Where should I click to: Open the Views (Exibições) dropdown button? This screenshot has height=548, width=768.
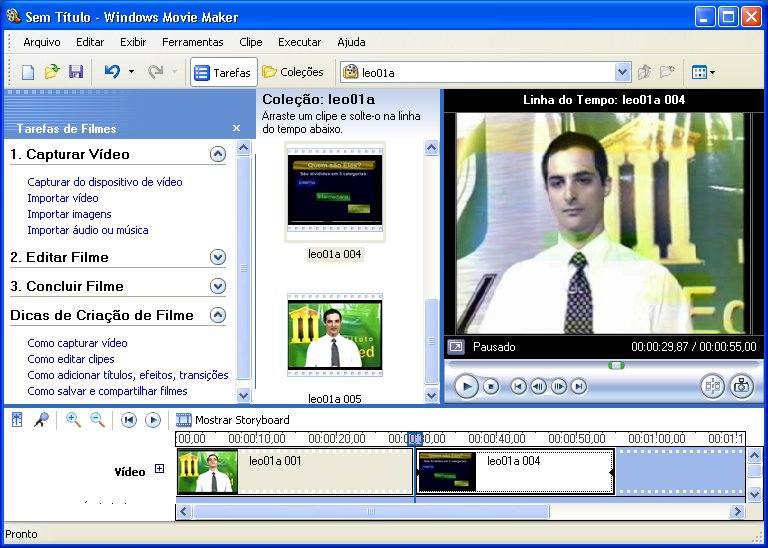tap(703, 72)
